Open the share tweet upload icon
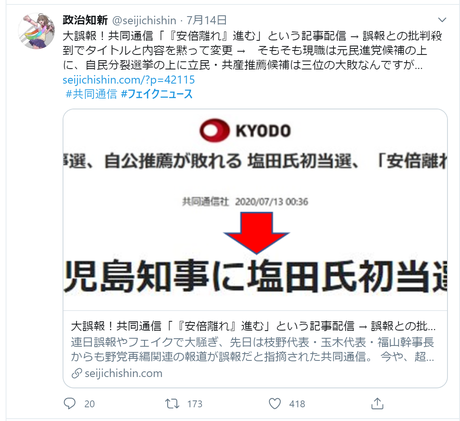Image resolution: width=460 pixels, height=421 pixels. click(377, 403)
